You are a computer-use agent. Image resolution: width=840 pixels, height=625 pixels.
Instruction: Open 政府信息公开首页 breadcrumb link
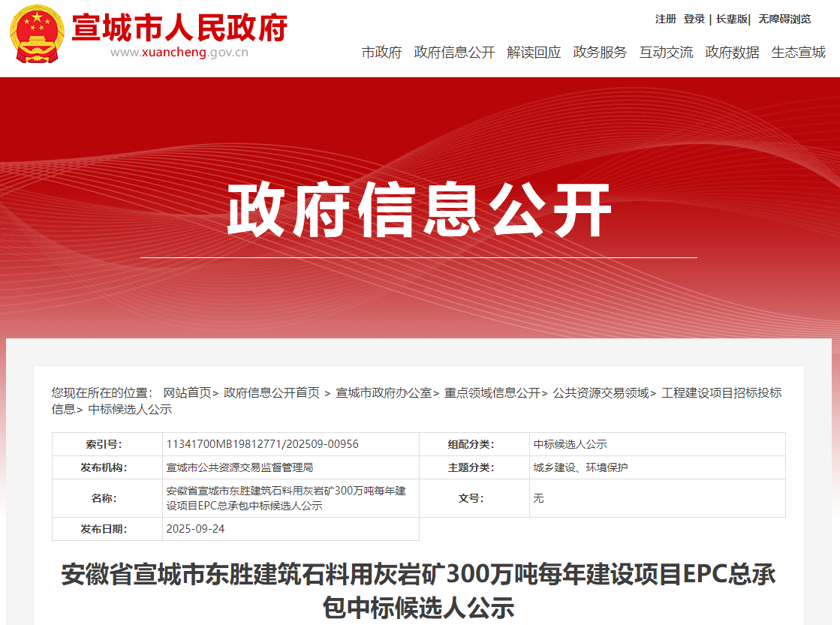272,392
